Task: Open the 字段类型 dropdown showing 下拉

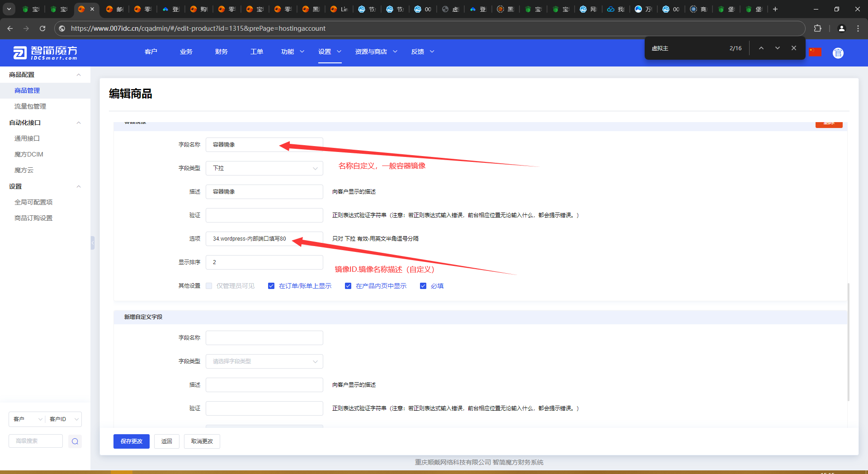Action: click(x=264, y=168)
